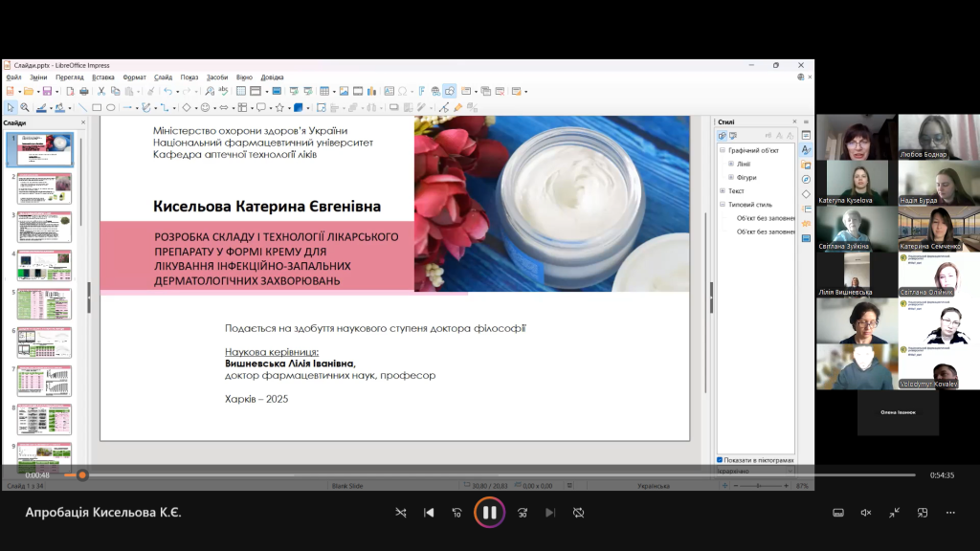Open sidebar Animation star icon
The height and width of the screenshot is (551, 980).
806,223
